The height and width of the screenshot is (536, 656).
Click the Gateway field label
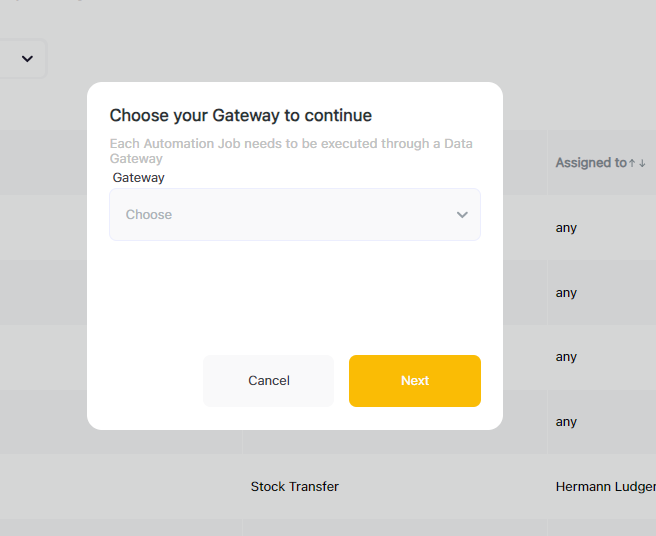click(138, 178)
